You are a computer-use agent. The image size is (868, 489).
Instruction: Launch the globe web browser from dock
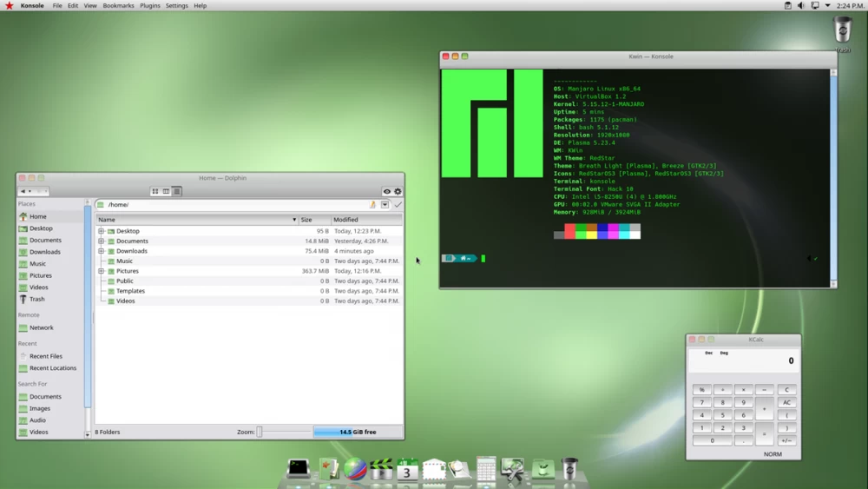point(355,468)
